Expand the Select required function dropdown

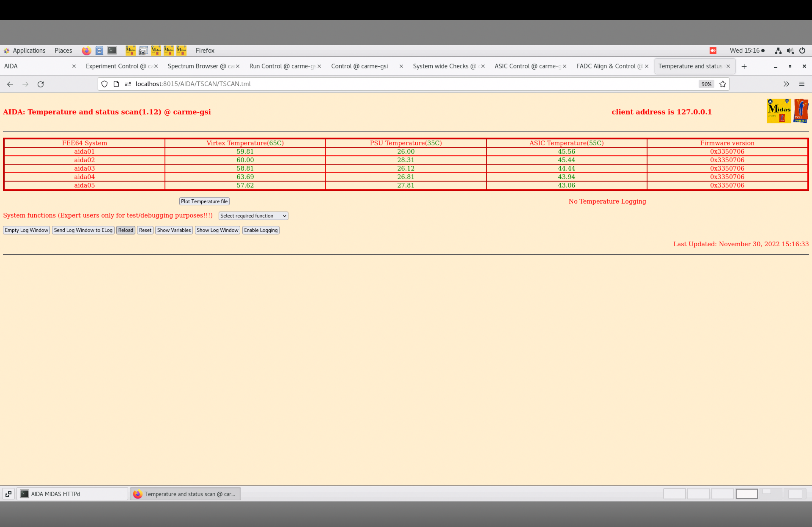tap(253, 216)
